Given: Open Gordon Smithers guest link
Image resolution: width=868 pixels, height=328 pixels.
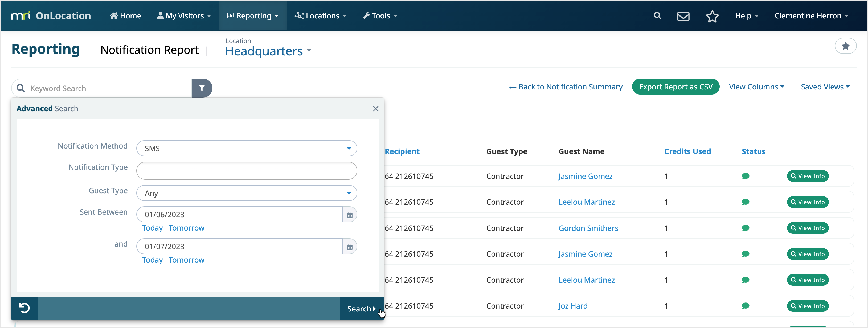Looking at the screenshot, I should tap(588, 228).
